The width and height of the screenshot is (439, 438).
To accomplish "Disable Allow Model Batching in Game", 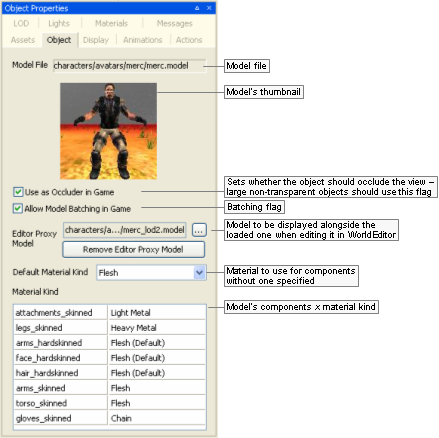I will tap(18, 209).
